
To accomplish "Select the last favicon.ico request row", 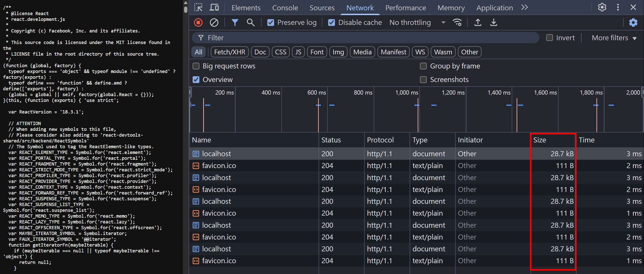I will pyautogui.click(x=416, y=261).
